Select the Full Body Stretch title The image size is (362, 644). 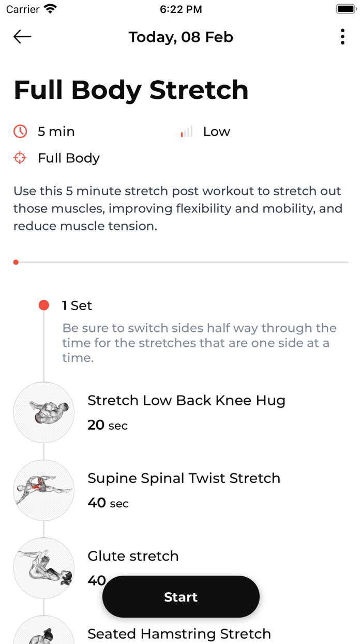pyautogui.click(x=131, y=89)
